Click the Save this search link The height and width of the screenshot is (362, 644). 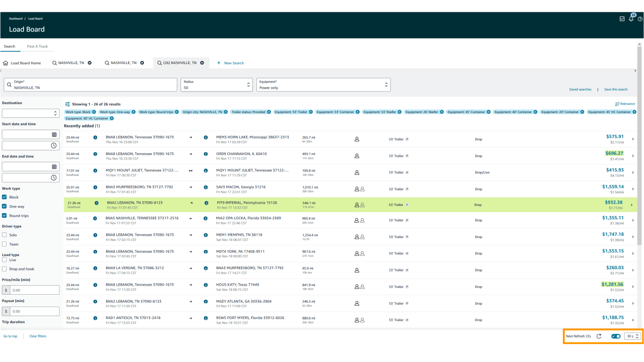(616, 89)
